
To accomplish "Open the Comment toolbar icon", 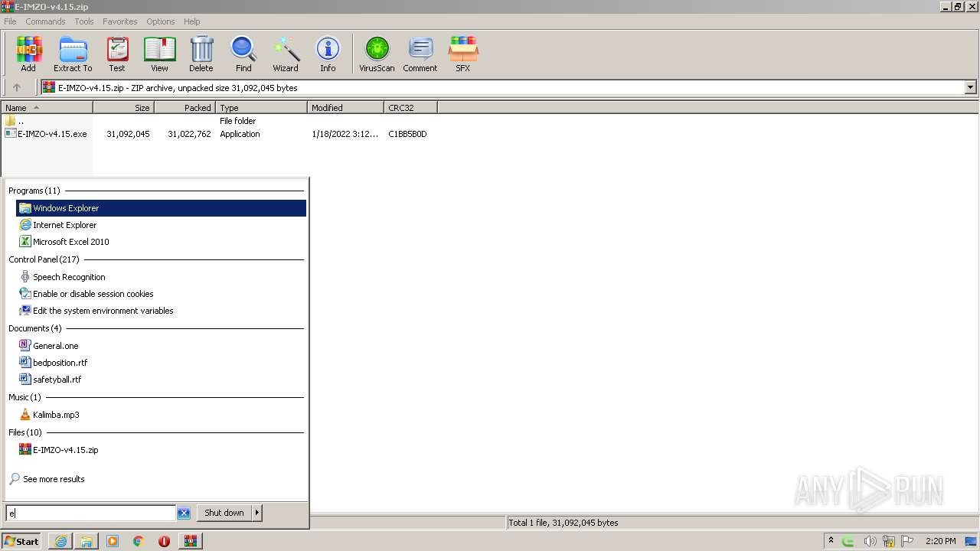I will [x=420, y=54].
